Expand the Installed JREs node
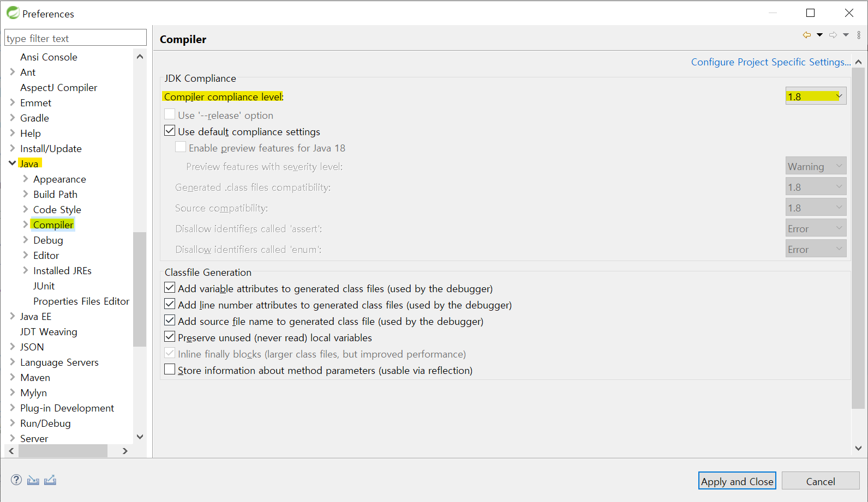Viewport: 868px width, 502px height. pos(25,270)
